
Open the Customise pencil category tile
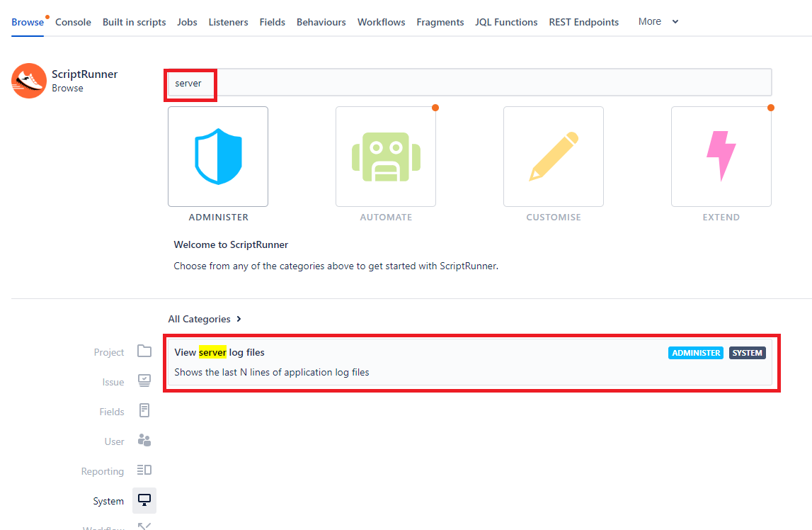554,157
